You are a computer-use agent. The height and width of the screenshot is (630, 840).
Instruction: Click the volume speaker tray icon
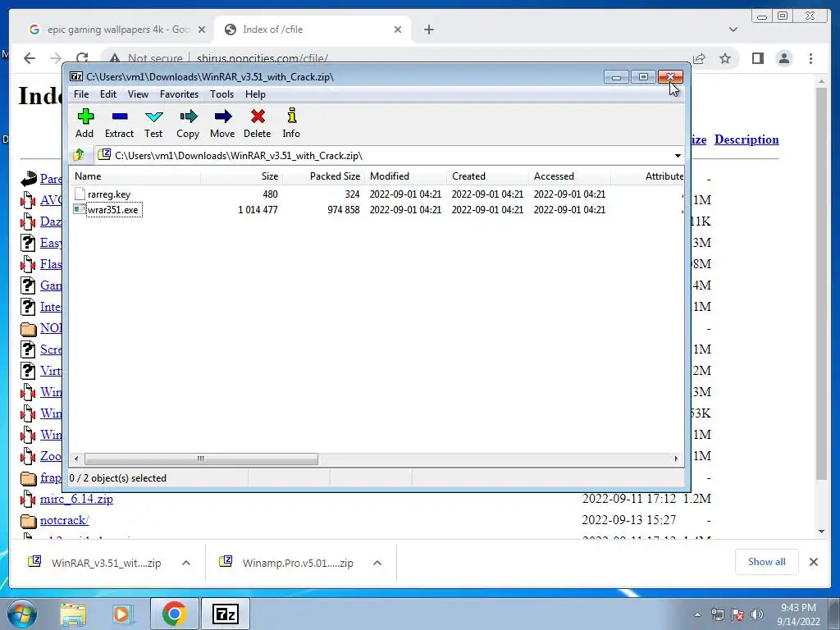point(756,614)
